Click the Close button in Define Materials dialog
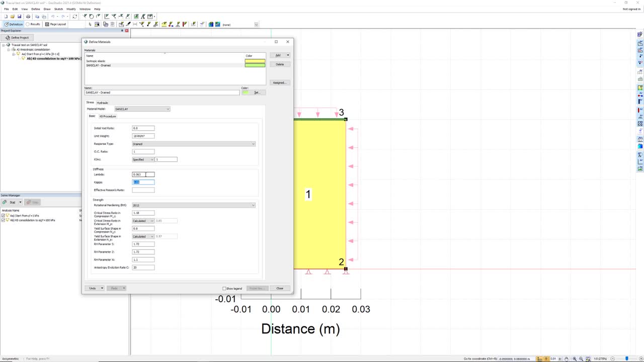 [x=280, y=288]
